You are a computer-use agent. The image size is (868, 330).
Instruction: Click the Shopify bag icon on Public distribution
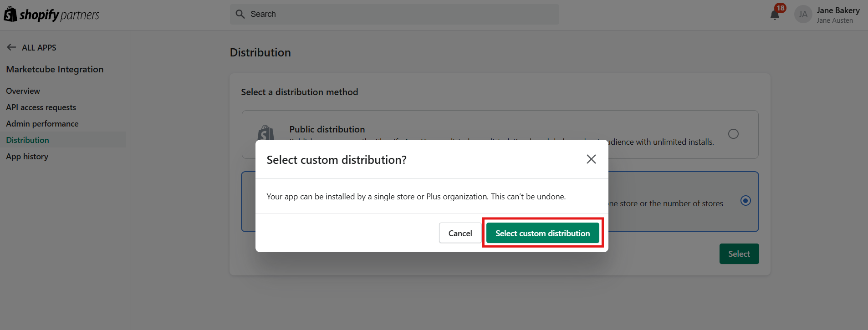[266, 132]
